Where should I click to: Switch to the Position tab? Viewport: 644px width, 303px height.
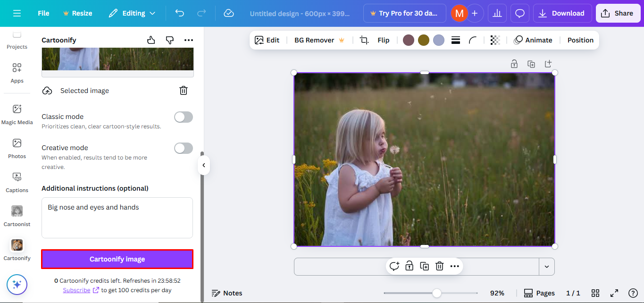[580, 40]
